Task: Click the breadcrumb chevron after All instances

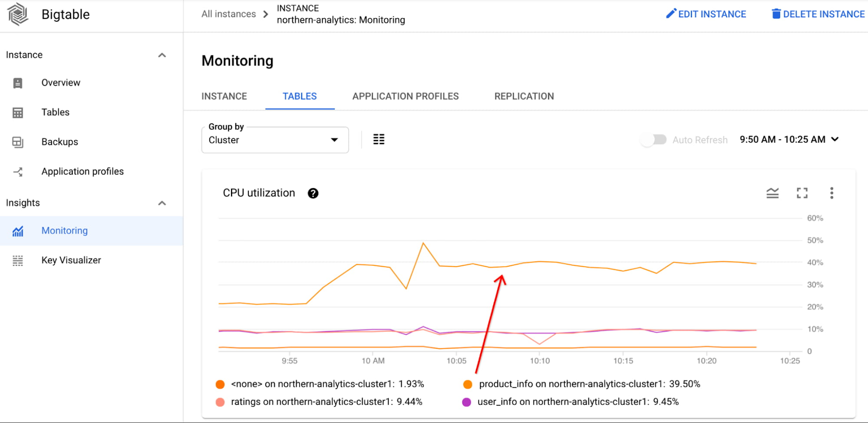Action: coord(266,14)
